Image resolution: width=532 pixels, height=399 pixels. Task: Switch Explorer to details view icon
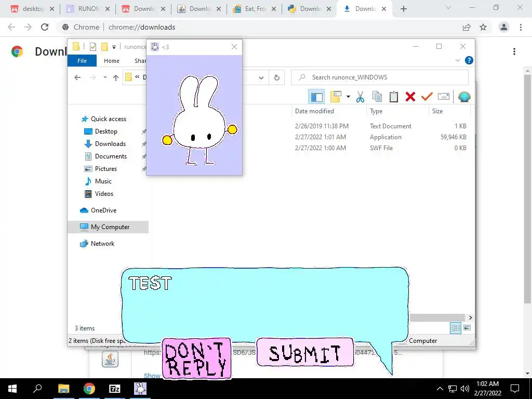(456, 328)
